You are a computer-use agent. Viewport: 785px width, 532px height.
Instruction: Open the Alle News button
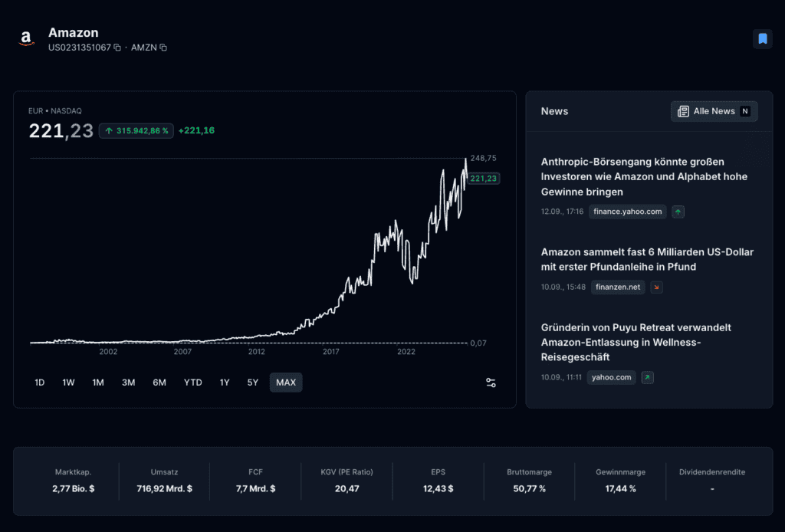click(714, 111)
